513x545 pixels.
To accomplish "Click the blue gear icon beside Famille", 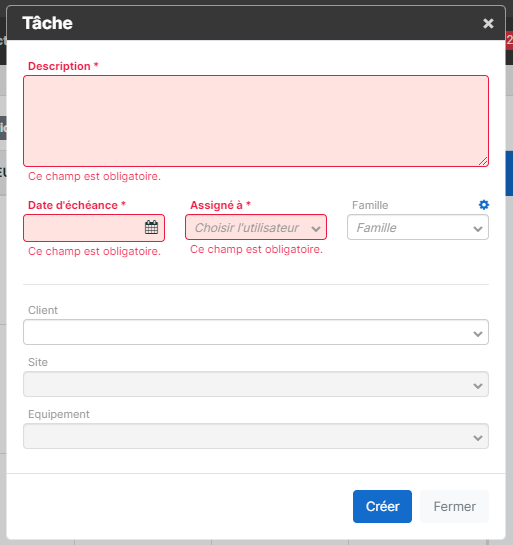I will 484,205.
